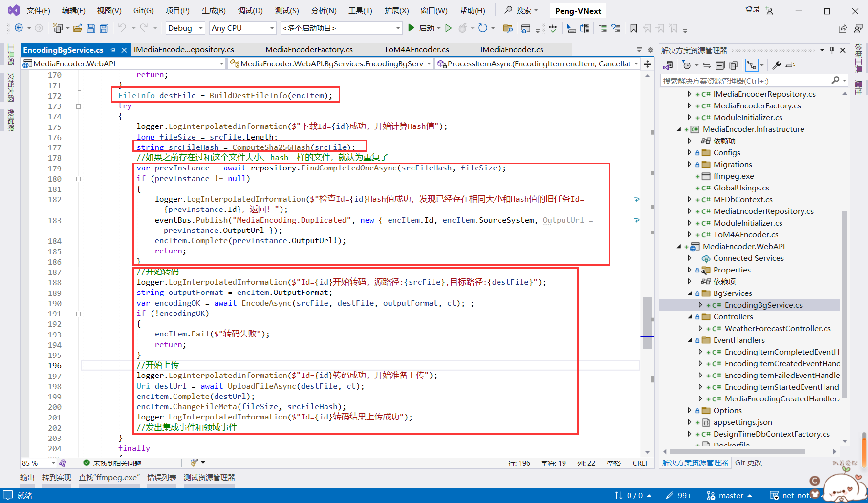Start without debugging using the hollow green arrow
This screenshot has height=503, width=868.
click(x=448, y=28)
